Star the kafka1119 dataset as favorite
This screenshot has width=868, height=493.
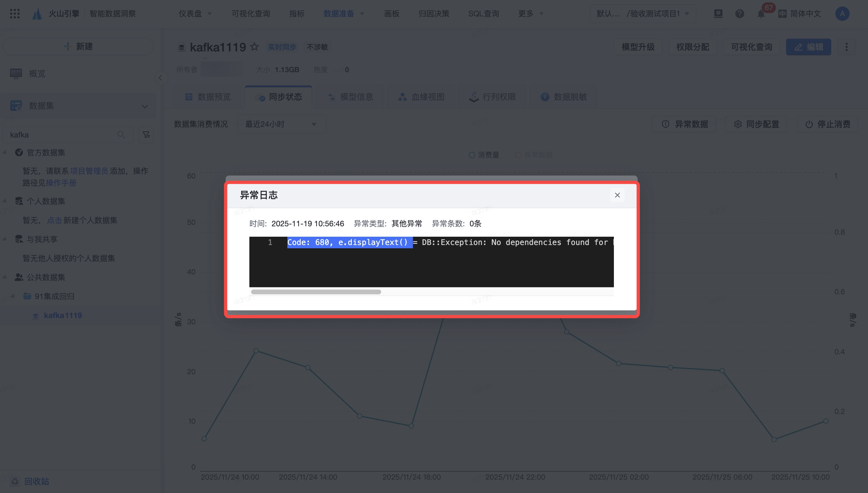(254, 47)
